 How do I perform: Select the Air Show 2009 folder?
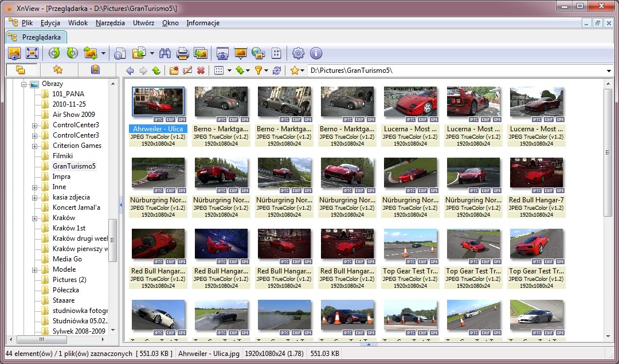click(73, 115)
